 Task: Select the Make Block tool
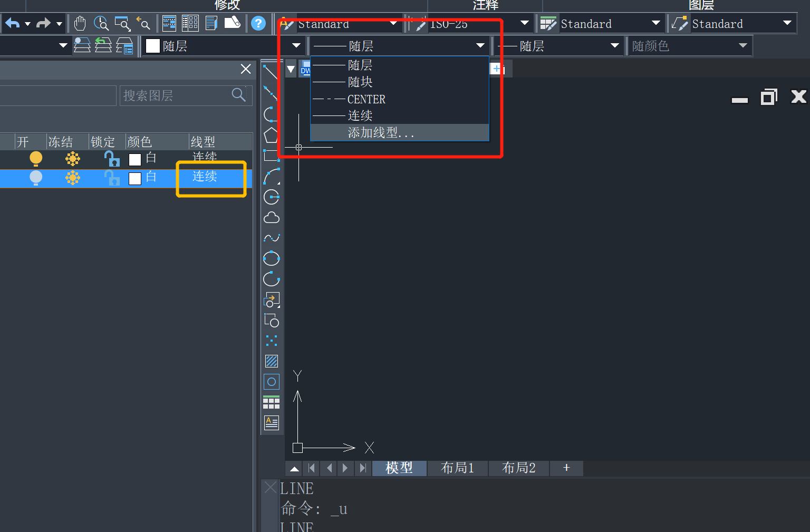coord(272,320)
